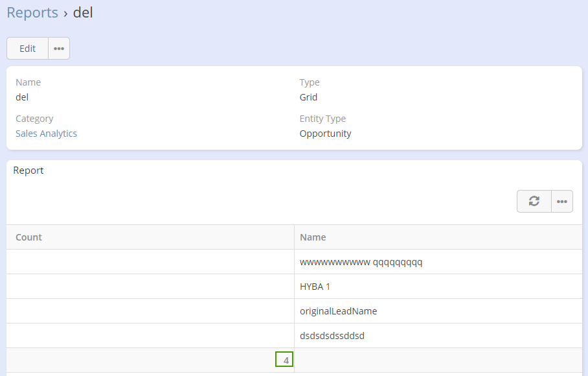The width and height of the screenshot is (588, 376).
Task: Click the Category field label
Action: 34,119
